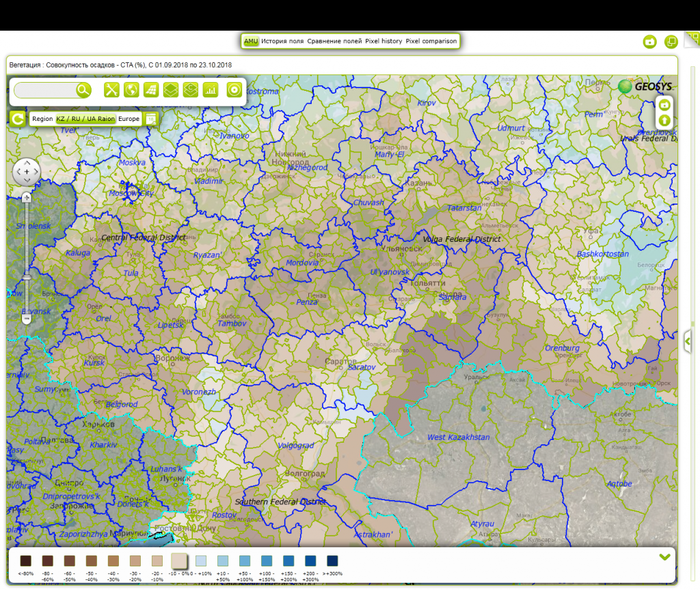Click the Volgograd region label

pos(295,445)
